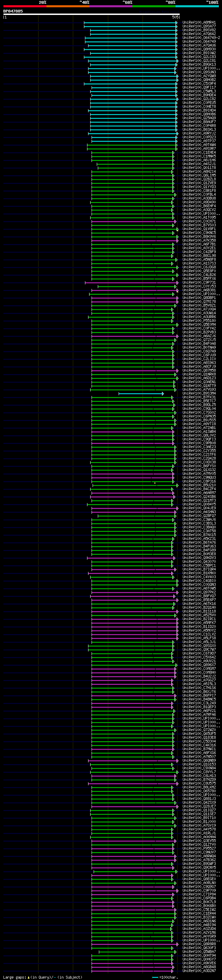Select hit UniRef100_B0K7L9
This screenshot has width=222, height=980.
199,902
